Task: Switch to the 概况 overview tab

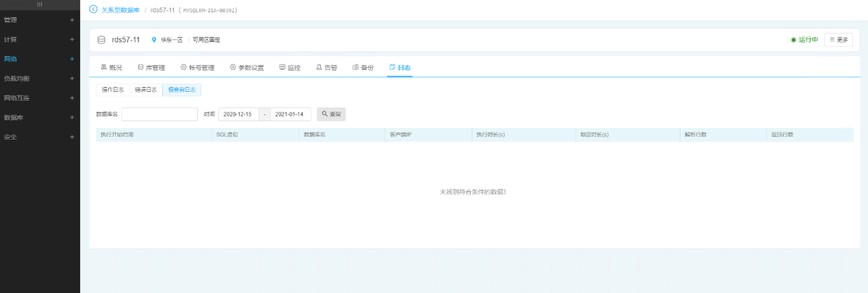Action: point(112,68)
